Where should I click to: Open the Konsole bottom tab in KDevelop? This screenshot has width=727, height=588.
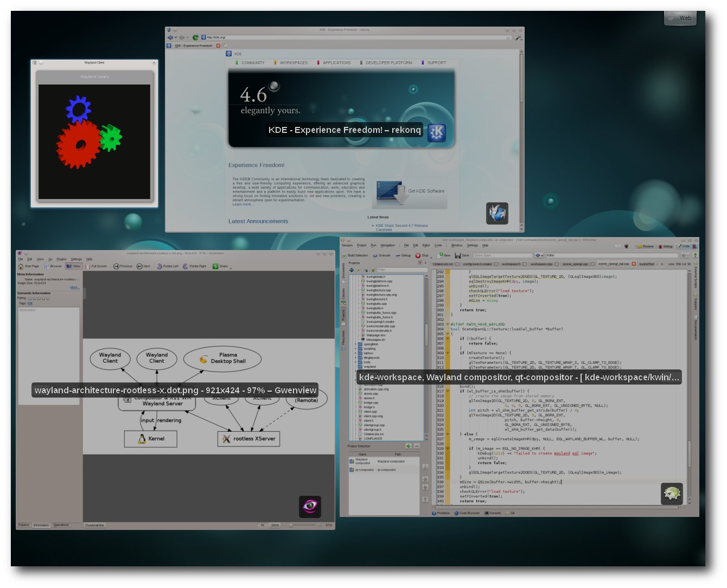click(x=493, y=513)
